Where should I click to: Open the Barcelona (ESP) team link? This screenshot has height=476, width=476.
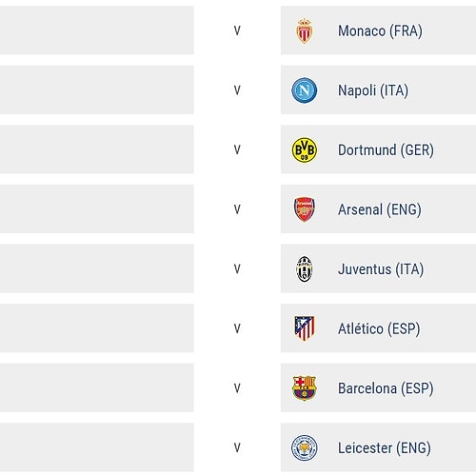pyautogui.click(x=386, y=388)
